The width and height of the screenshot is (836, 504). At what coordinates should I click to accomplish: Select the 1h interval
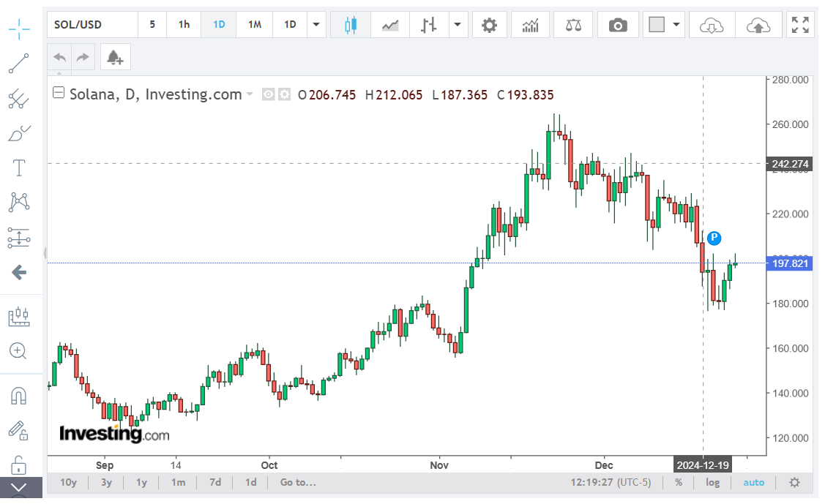(x=184, y=25)
